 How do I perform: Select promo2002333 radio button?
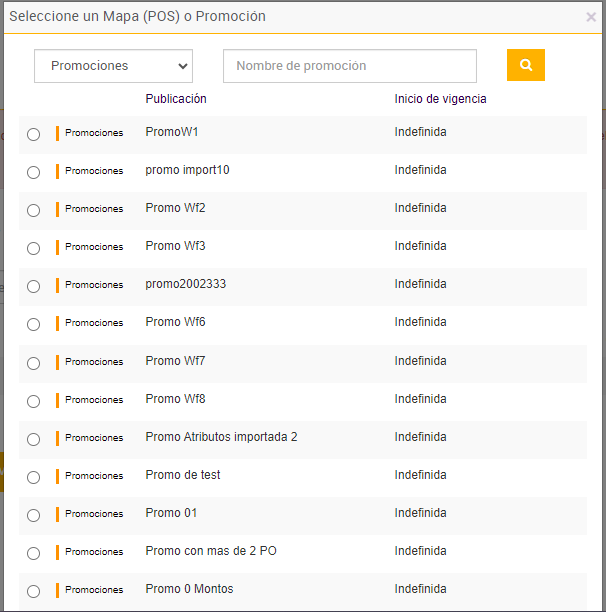click(x=34, y=286)
